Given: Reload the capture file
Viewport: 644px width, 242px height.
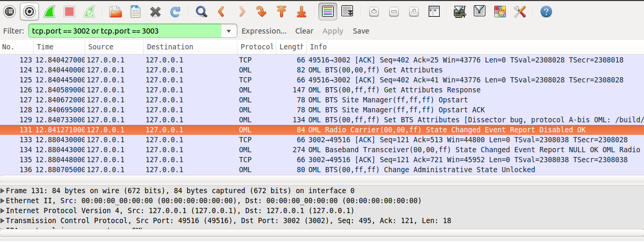Looking at the screenshot, I should (x=175, y=11).
